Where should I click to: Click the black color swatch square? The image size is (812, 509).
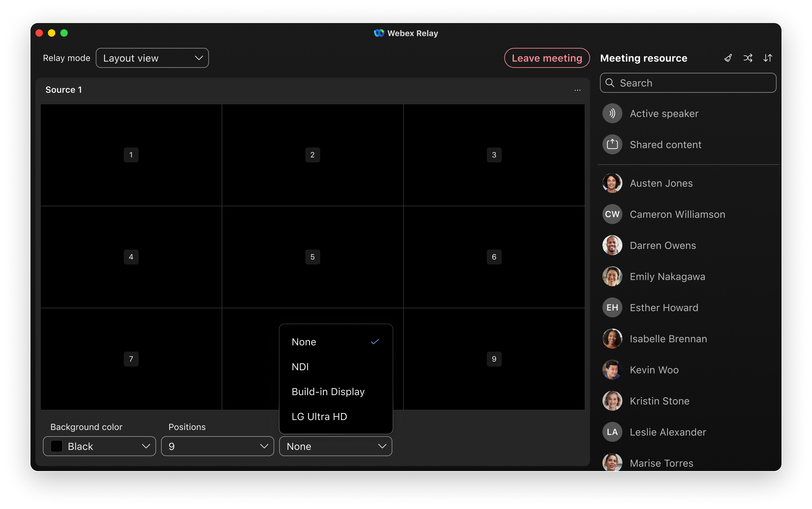coord(57,446)
